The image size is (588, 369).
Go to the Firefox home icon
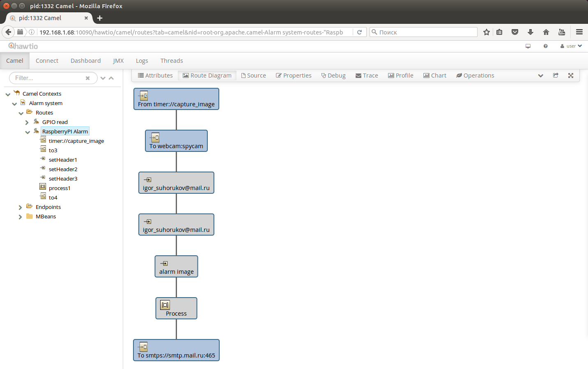(x=546, y=32)
